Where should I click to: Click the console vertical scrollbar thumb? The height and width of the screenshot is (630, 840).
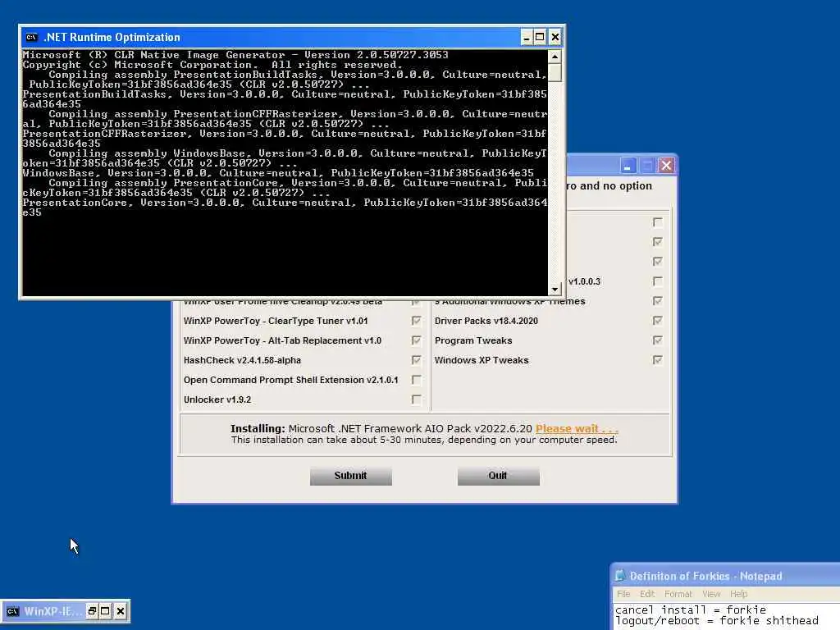click(x=555, y=72)
